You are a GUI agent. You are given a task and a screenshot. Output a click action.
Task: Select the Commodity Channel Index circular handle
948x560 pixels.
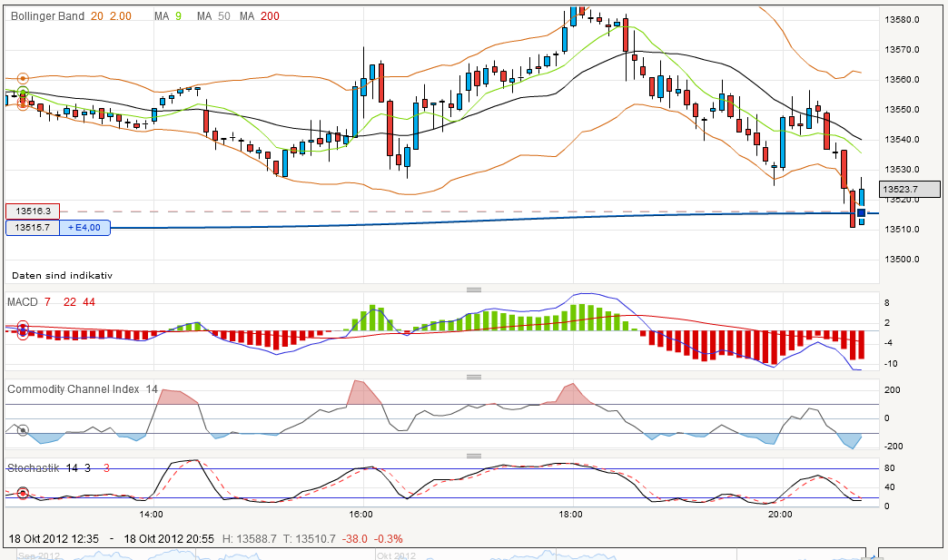click(x=24, y=430)
